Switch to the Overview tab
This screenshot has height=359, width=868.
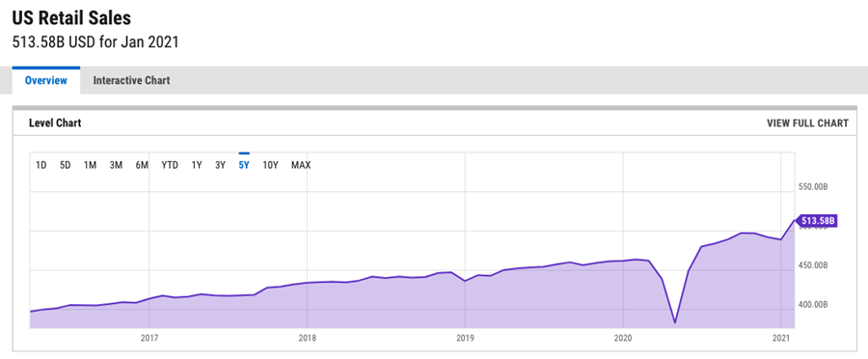pos(46,80)
